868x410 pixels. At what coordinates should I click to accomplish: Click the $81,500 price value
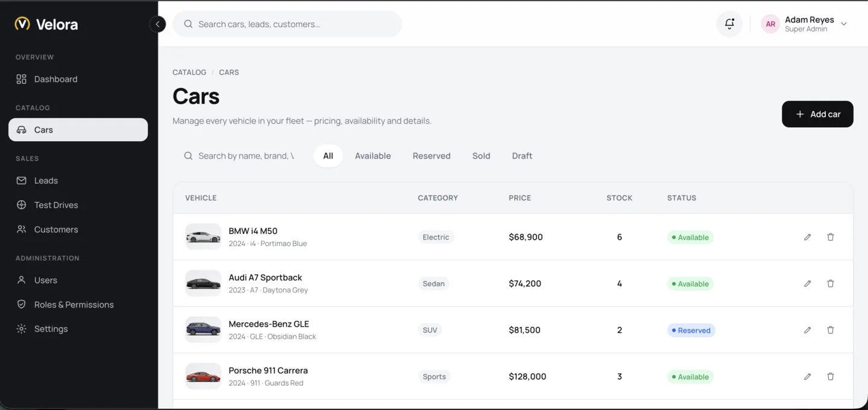pyautogui.click(x=524, y=330)
